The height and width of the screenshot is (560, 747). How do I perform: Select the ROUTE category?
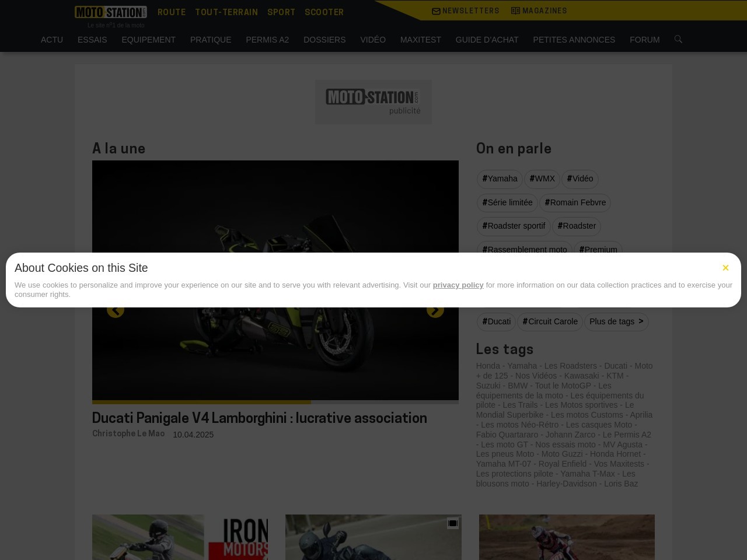(172, 12)
